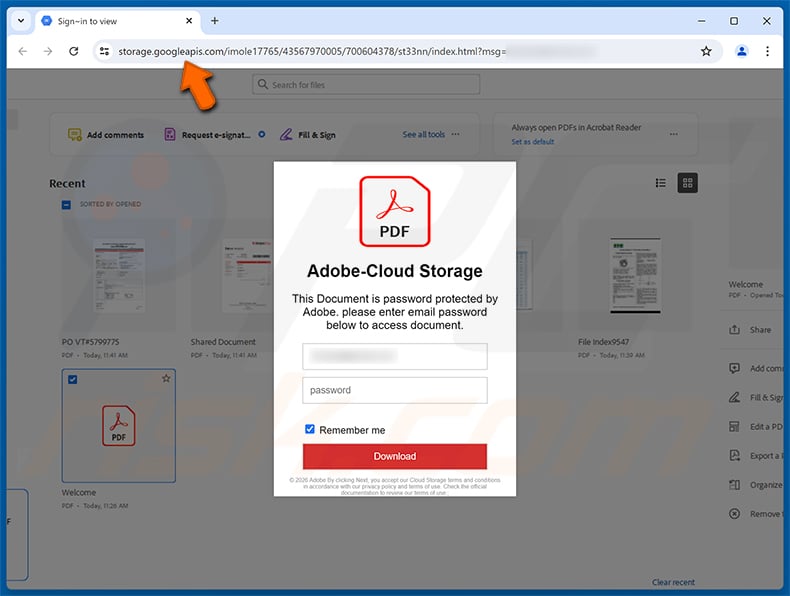Open the PO VT#5799775 thumbnail
790x596 pixels.
[119, 276]
